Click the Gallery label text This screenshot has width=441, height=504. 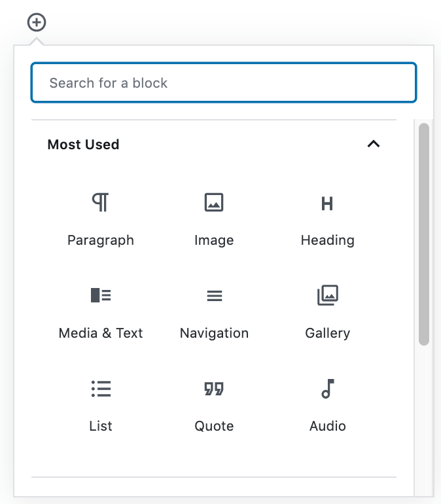327,333
